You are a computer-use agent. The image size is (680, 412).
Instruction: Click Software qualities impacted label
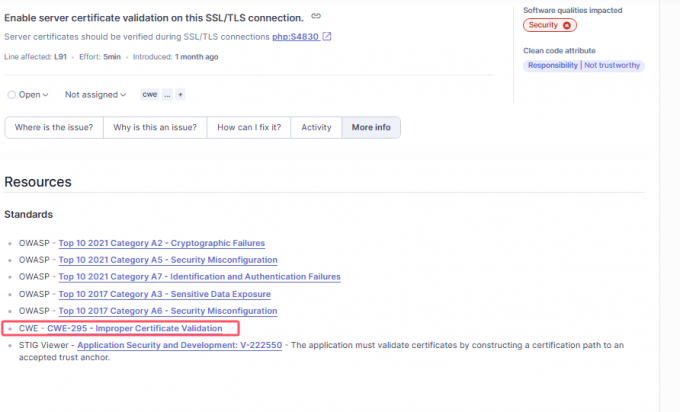[x=572, y=10]
